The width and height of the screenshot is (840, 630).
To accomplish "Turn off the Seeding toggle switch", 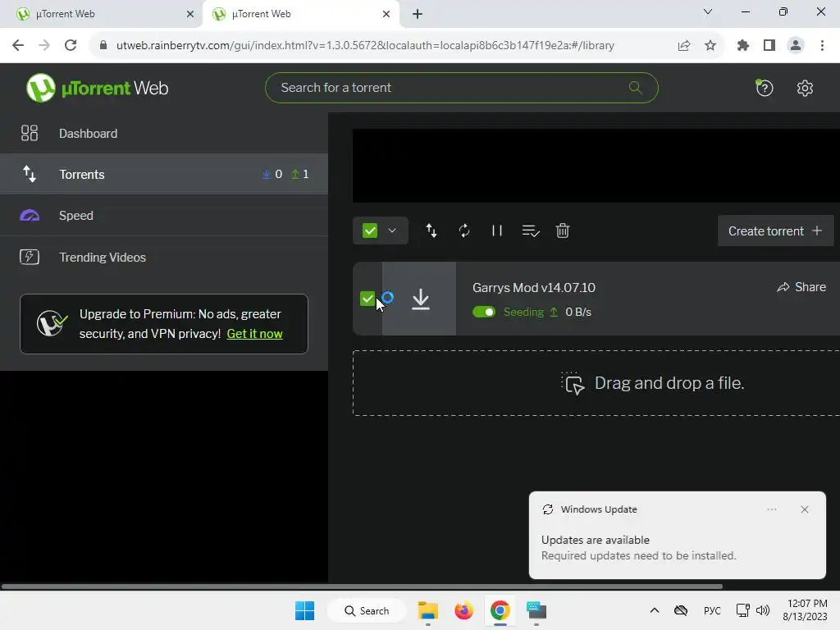I will pos(484,312).
